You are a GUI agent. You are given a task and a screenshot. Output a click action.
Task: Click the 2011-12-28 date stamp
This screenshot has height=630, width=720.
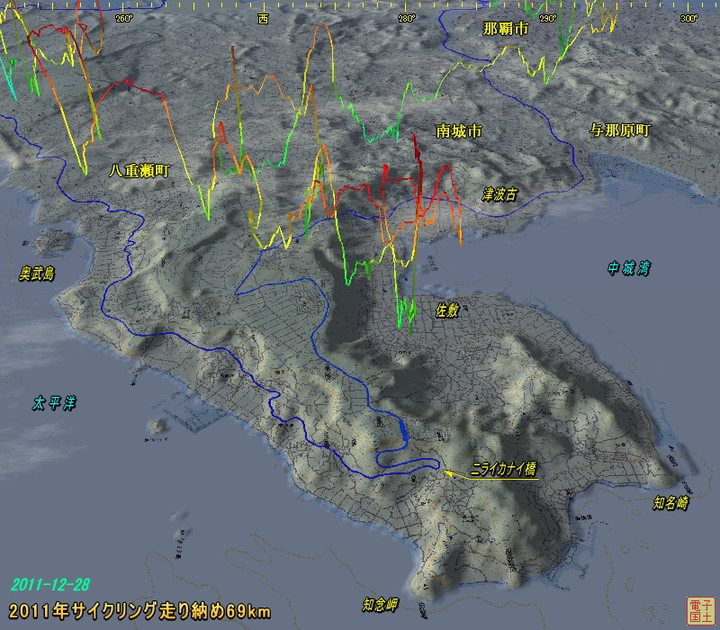(48, 584)
